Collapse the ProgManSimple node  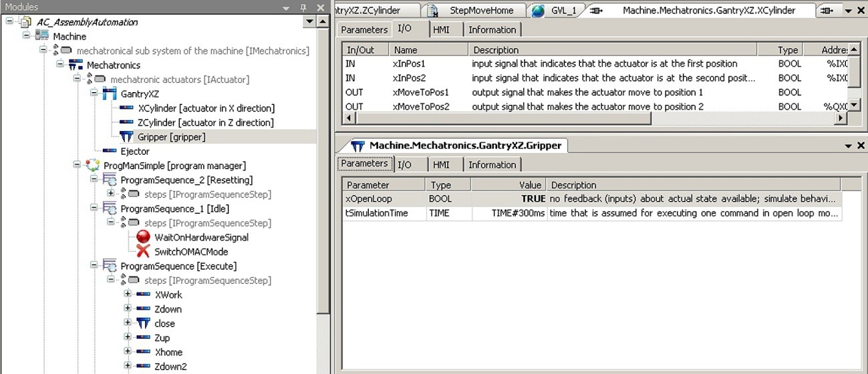[x=78, y=166]
